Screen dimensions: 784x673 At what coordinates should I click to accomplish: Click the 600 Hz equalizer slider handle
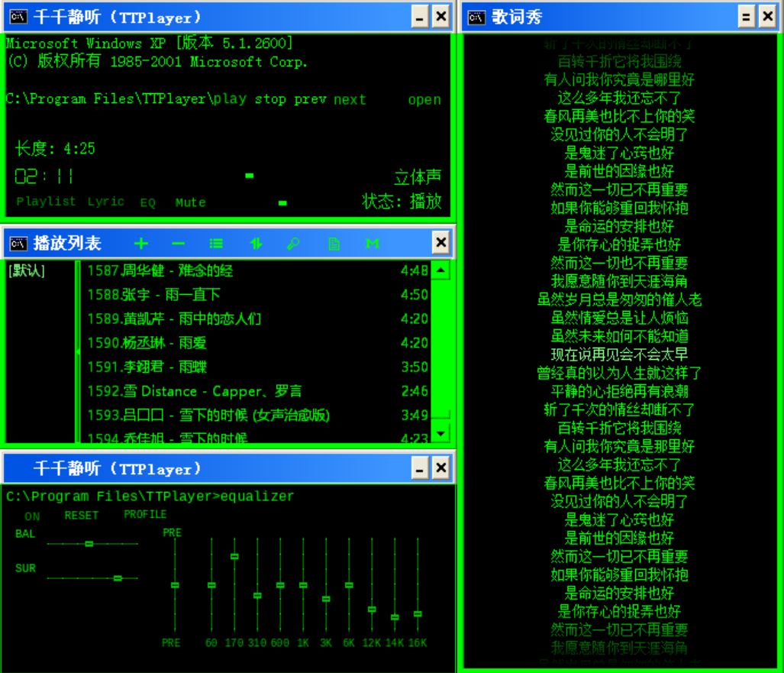pos(280,585)
